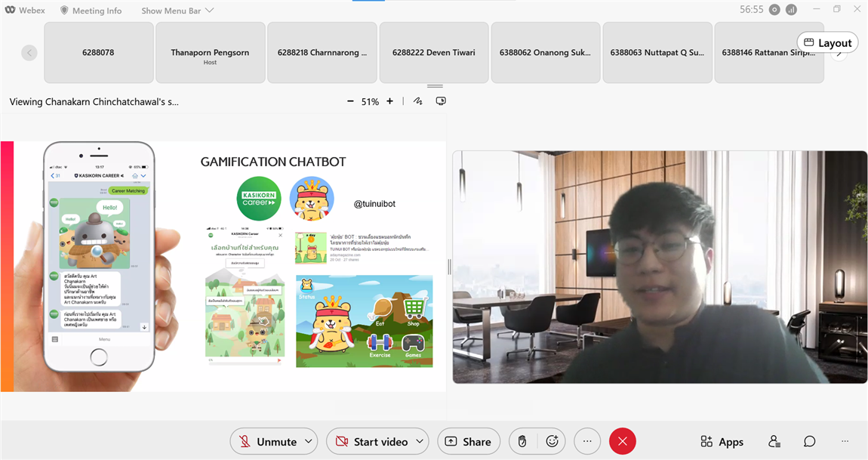Expand the Show Menu Bar chevron

click(210, 11)
